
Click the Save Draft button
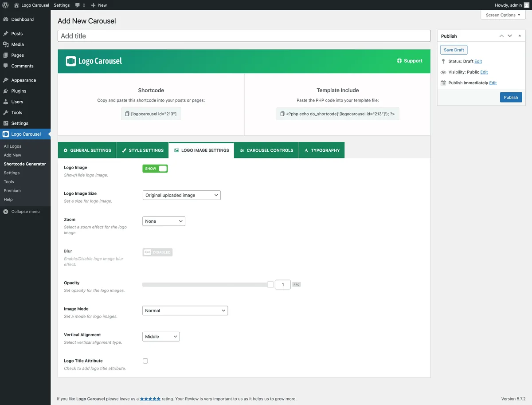pyautogui.click(x=454, y=50)
